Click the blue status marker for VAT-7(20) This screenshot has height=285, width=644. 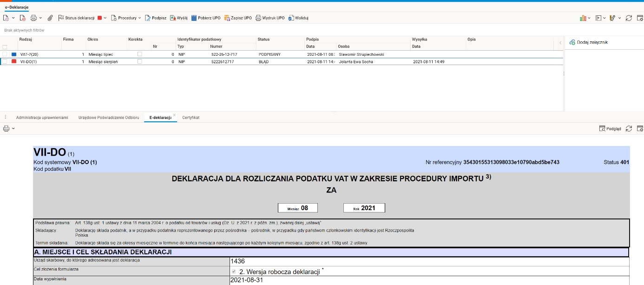click(x=14, y=54)
